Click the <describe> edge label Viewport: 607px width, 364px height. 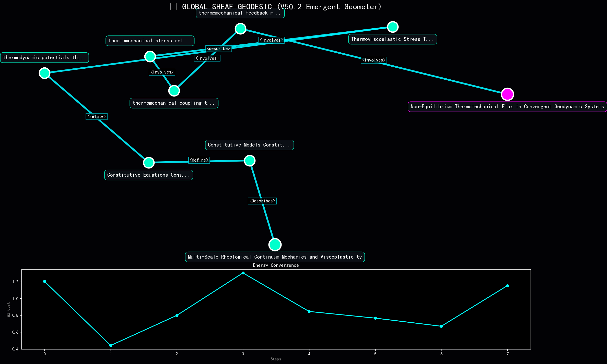(218, 48)
